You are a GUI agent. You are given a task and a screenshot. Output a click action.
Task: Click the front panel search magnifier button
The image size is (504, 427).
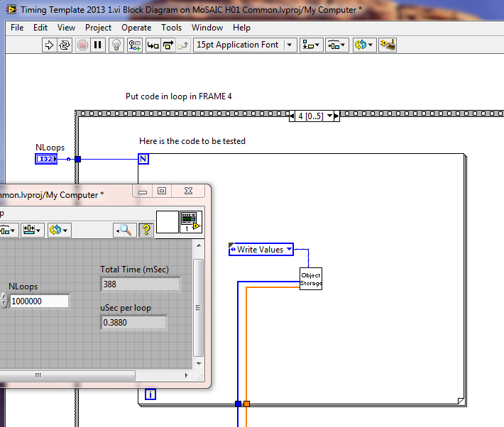tap(125, 230)
